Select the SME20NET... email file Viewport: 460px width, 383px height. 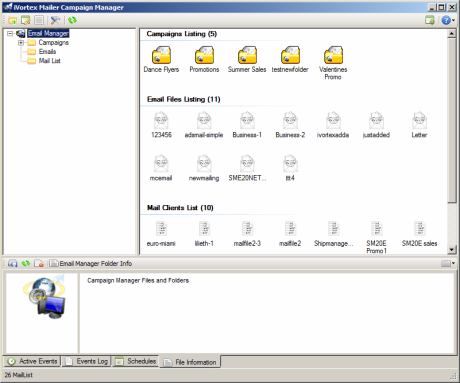tap(247, 168)
